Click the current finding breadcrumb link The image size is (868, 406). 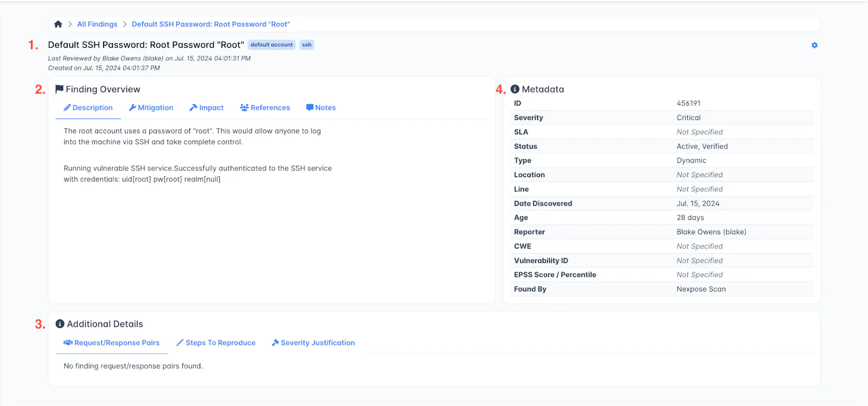click(210, 24)
